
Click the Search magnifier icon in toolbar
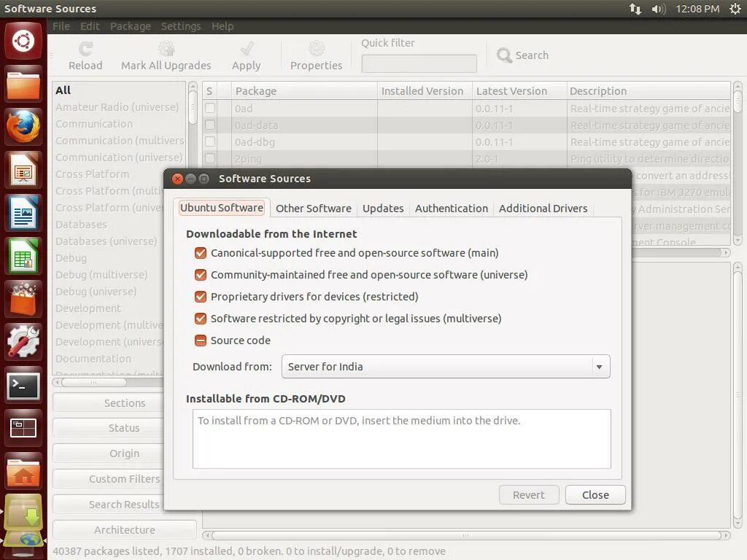[x=504, y=55]
